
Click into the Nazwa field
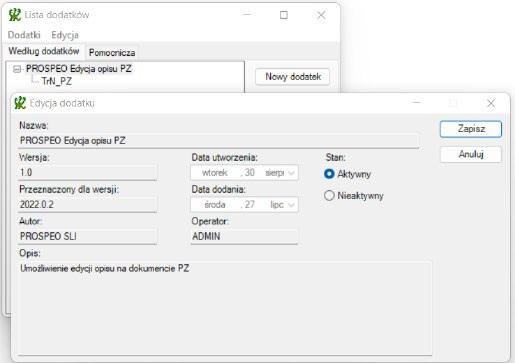point(218,141)
